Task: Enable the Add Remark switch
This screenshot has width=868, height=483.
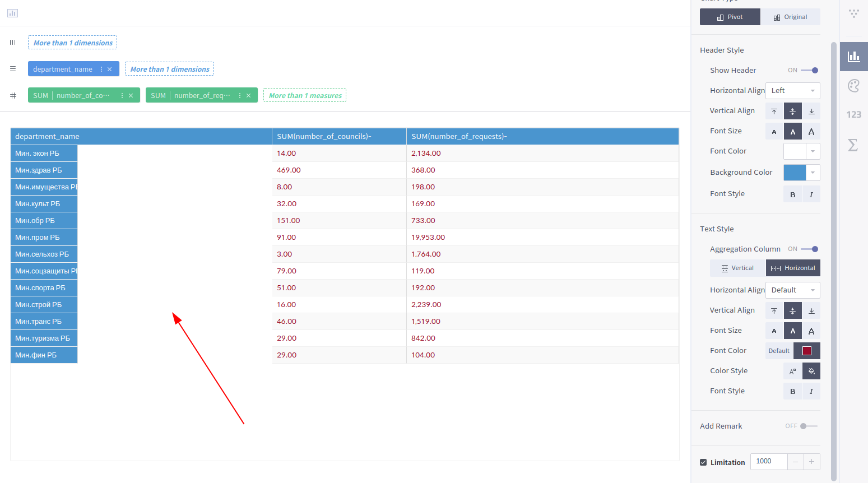Action: [809, 426]
